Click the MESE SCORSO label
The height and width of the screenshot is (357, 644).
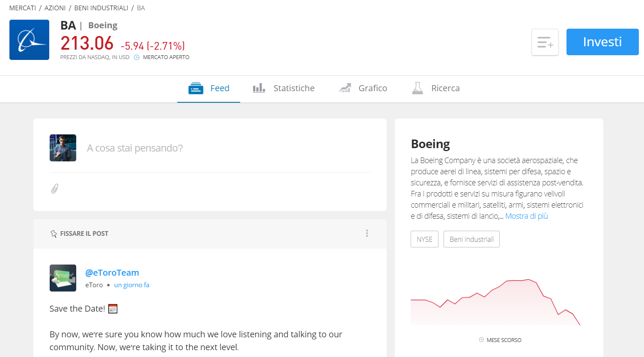(x=504, y=340)
